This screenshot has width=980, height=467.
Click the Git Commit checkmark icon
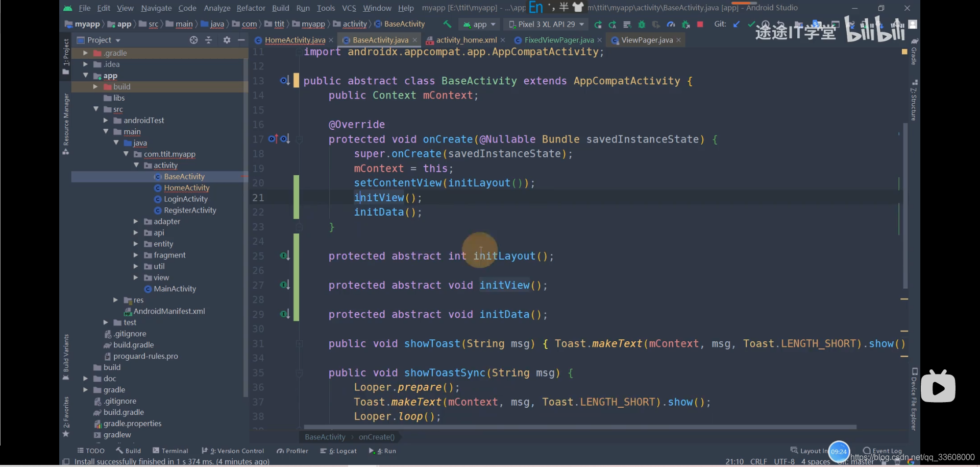(x=751, y=24)
